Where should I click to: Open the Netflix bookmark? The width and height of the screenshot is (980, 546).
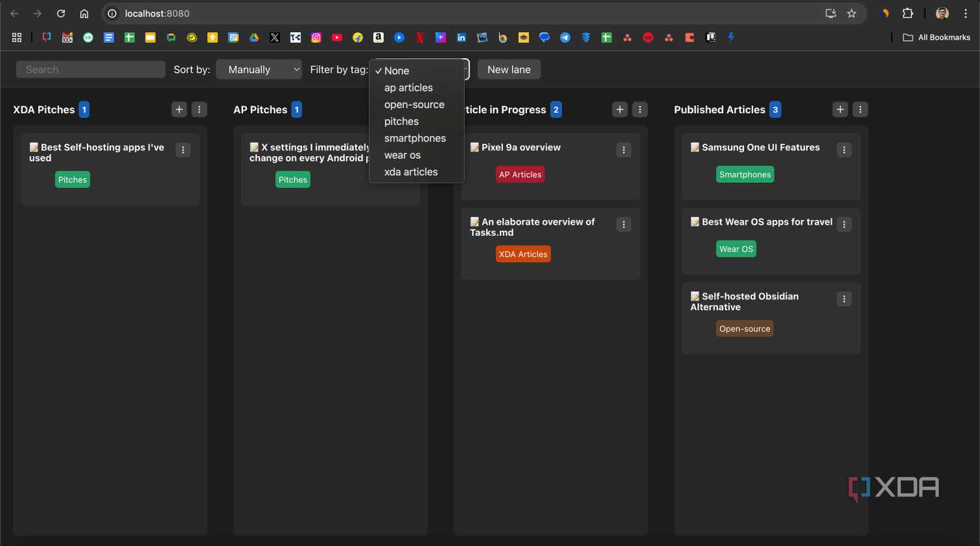click(x=420, y=38)
